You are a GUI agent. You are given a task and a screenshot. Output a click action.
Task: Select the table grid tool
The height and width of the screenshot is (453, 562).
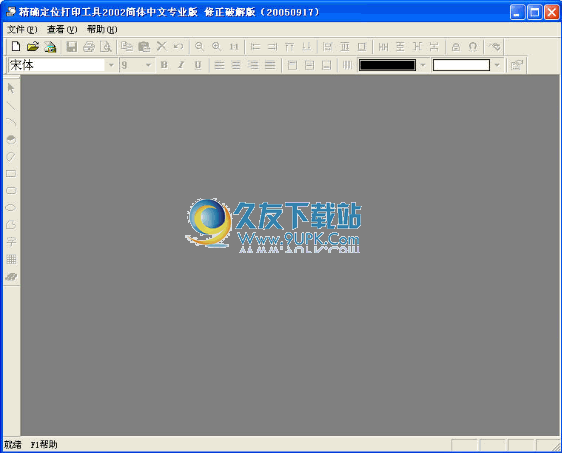(x=11, y=259)
